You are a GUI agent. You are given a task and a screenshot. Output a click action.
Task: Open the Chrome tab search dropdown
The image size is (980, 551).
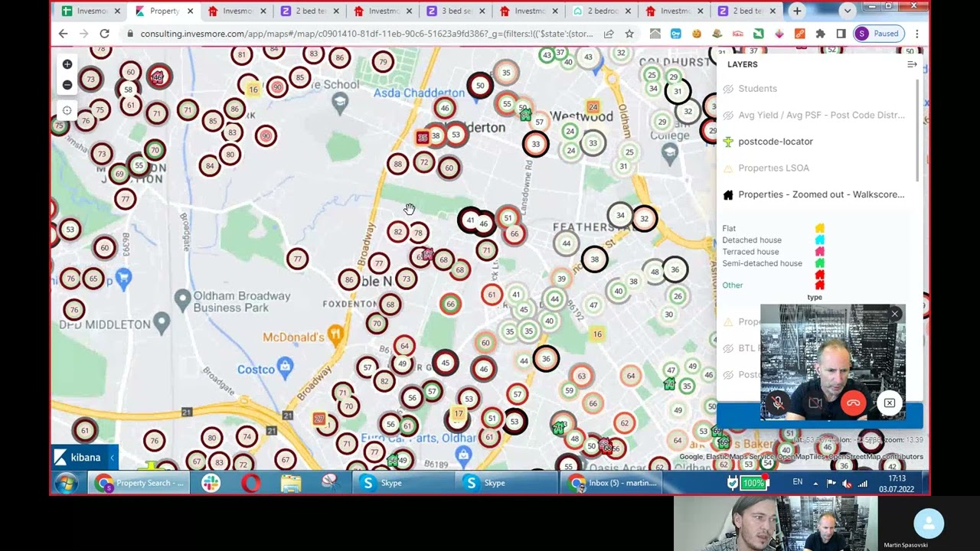click(847, 11)
